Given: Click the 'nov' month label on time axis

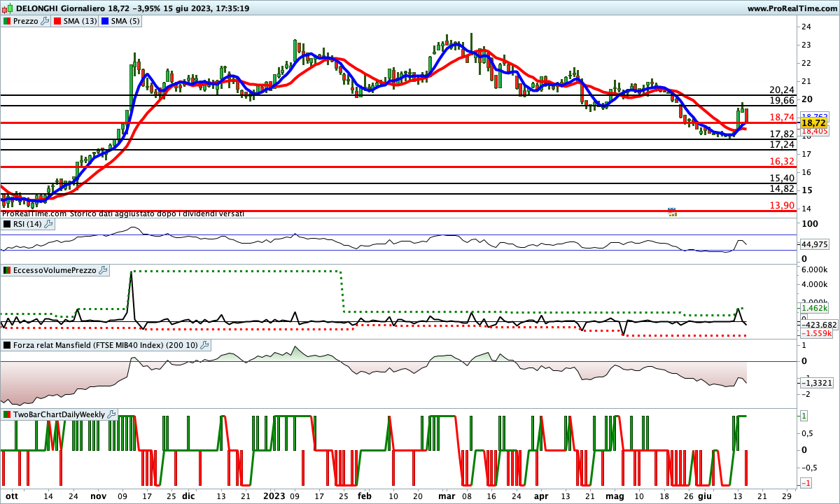Looking at the screenshot, I should pos(98,496).
